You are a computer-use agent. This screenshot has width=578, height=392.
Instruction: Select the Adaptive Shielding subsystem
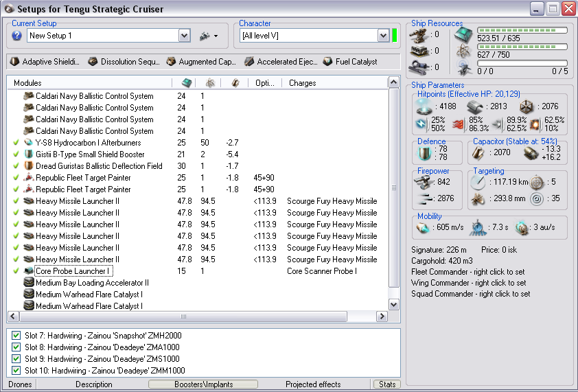pyautogui.click(x=45, y=62)
